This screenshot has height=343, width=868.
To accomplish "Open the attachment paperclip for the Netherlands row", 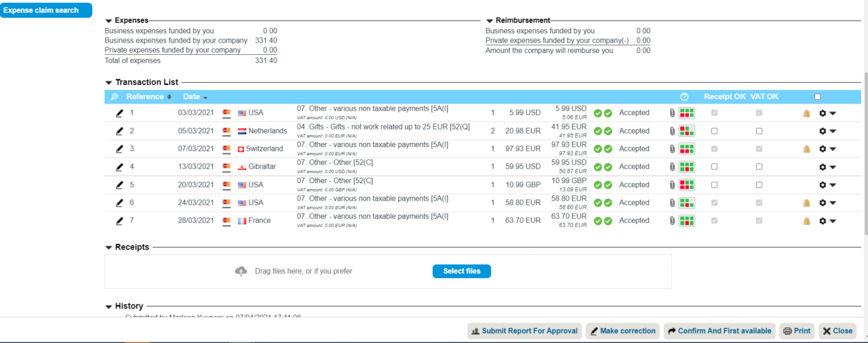I will 672,131.
